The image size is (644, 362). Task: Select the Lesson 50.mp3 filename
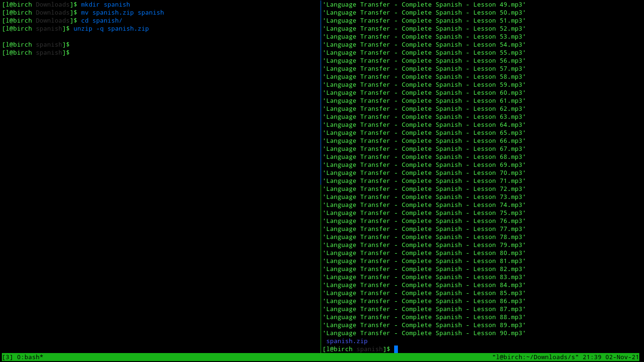[424, 13]
